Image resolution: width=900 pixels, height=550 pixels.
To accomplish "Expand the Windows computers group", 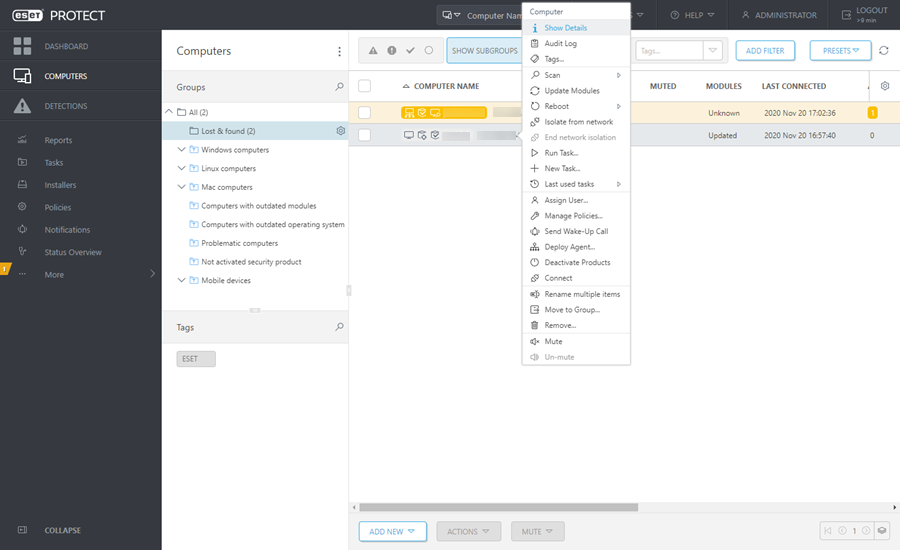I will 181,149.
